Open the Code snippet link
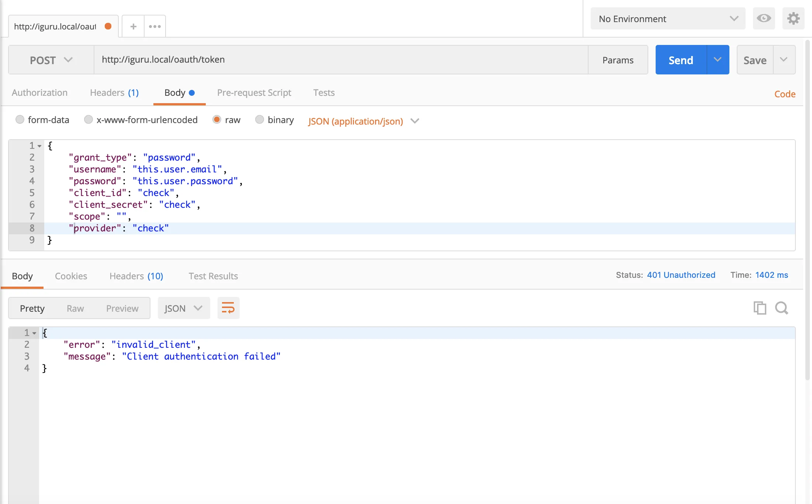The height and width of the screenshot is (504, 812). click(785, 94)
